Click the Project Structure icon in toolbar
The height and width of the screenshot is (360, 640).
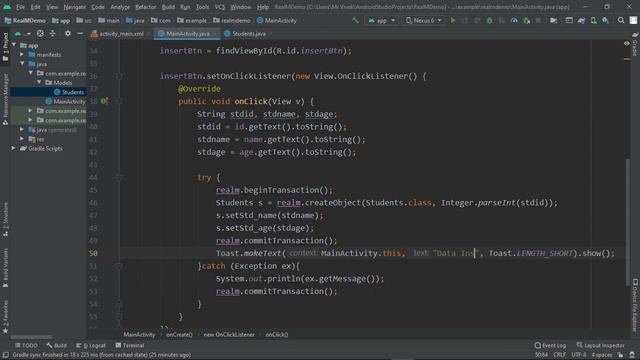553,20
